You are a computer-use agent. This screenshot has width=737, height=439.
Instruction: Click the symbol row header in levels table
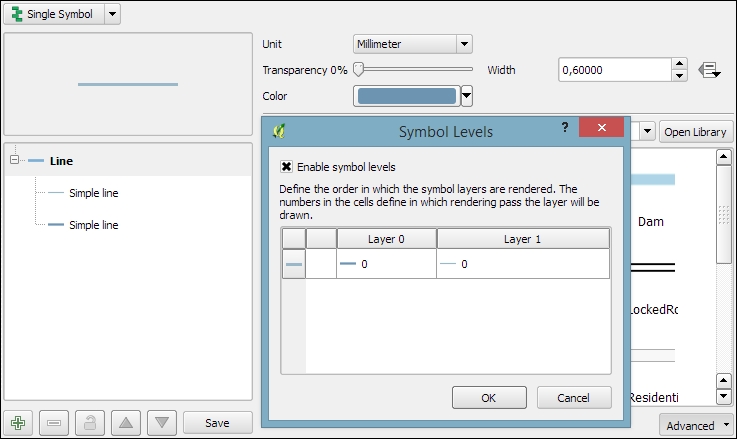tap(294, 264)
